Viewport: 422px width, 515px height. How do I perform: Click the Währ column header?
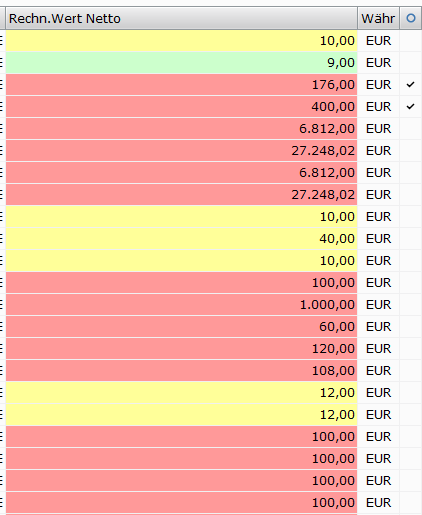[x=379, y=18]
